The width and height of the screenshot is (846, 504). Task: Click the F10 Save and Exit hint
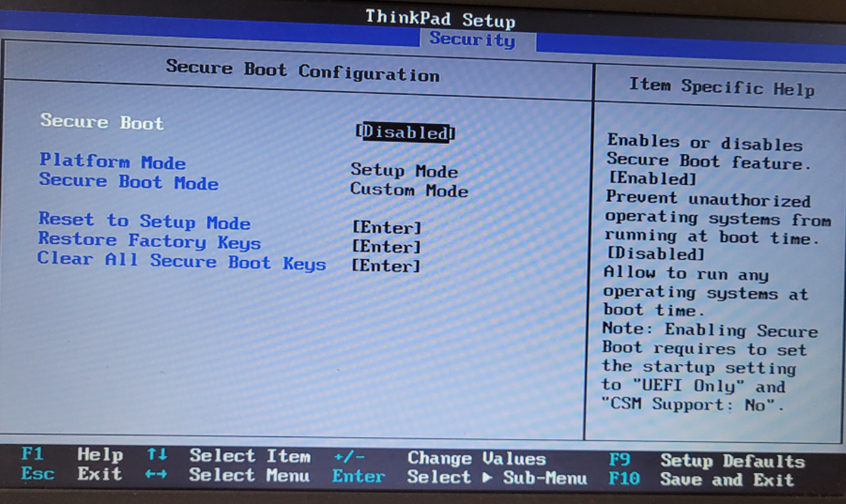701,480
